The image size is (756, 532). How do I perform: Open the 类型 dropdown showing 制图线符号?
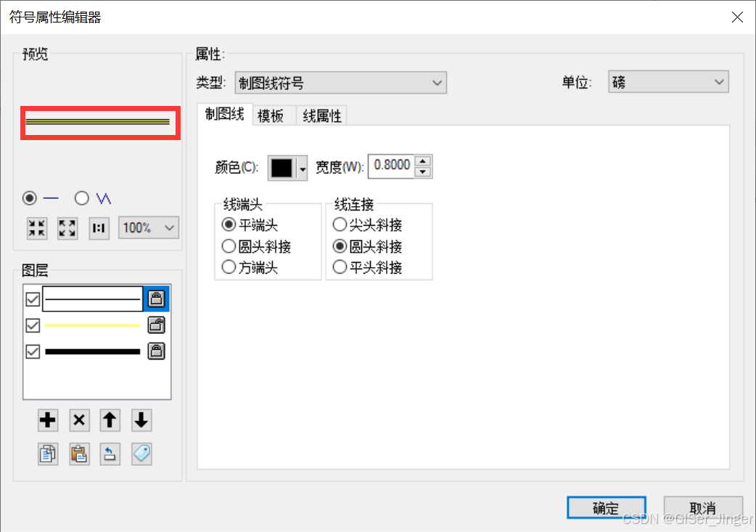(x=340, y=83)
